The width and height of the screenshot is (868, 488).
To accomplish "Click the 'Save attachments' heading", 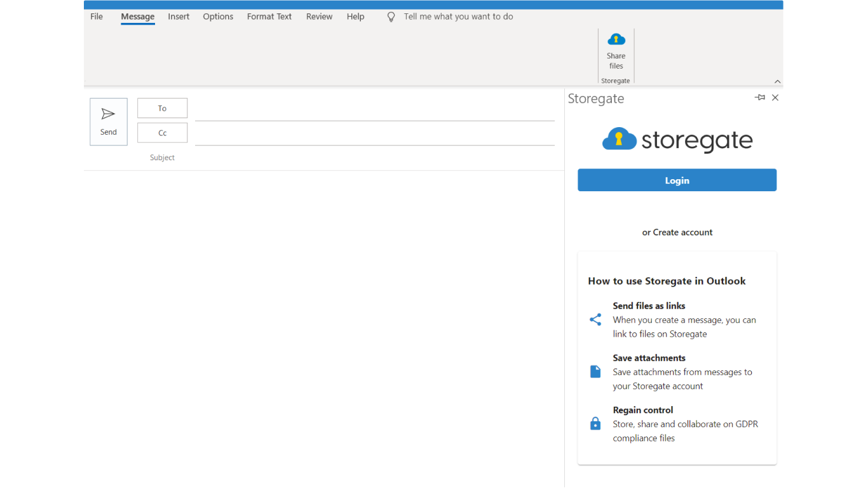I will point(649,358).
